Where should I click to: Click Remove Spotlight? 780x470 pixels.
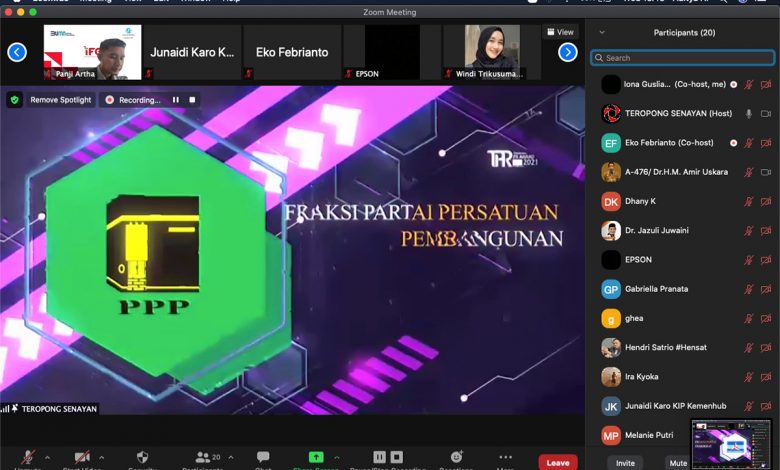tap(60, 100)
